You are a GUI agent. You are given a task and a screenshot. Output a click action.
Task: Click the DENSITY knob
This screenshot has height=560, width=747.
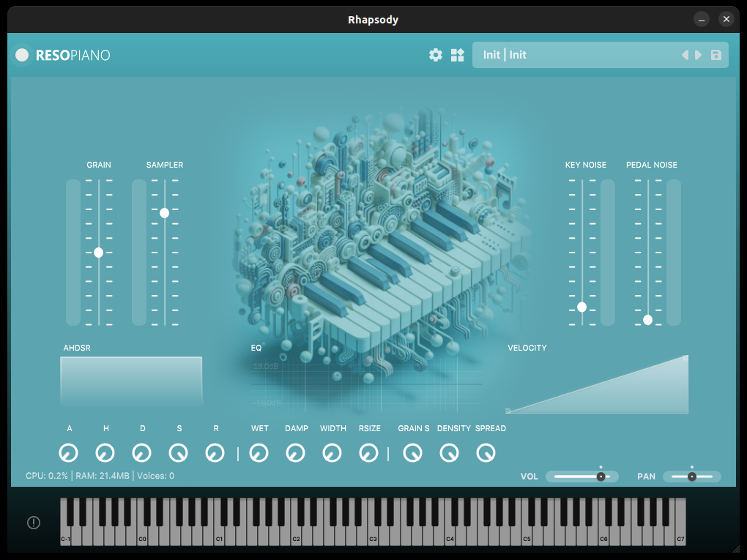pyautogui.click(x=449, y=453)
